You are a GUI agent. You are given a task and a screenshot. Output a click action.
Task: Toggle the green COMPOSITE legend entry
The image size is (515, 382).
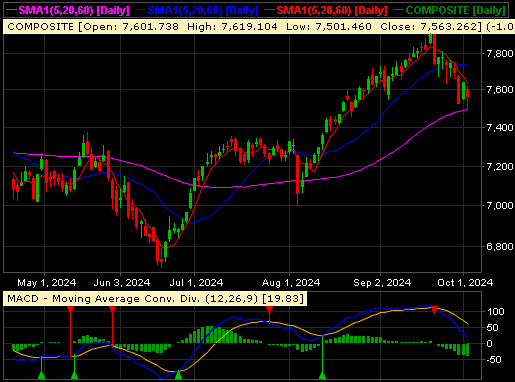point(450,10)
